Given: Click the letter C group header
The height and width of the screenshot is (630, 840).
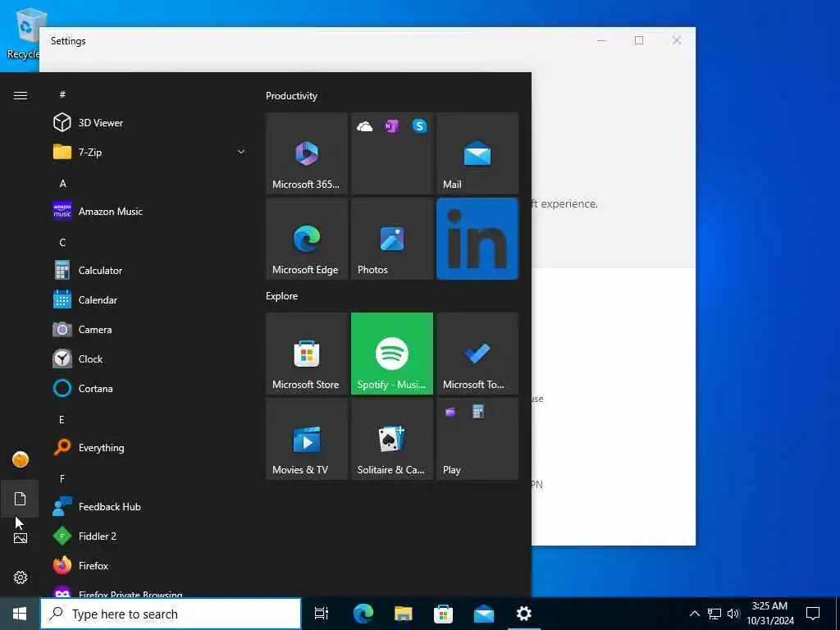Looking at the screenshot, I should pyautogui.click(x=62, y=242).
